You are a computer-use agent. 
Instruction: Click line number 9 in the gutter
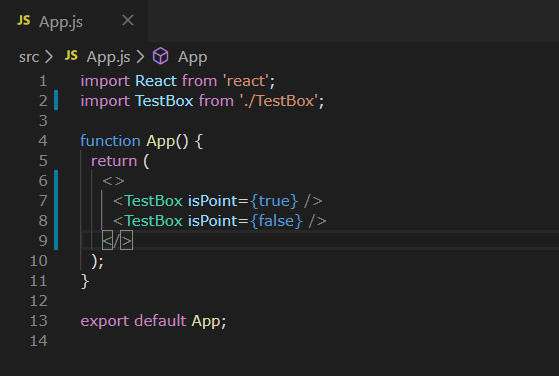(43, 241)
